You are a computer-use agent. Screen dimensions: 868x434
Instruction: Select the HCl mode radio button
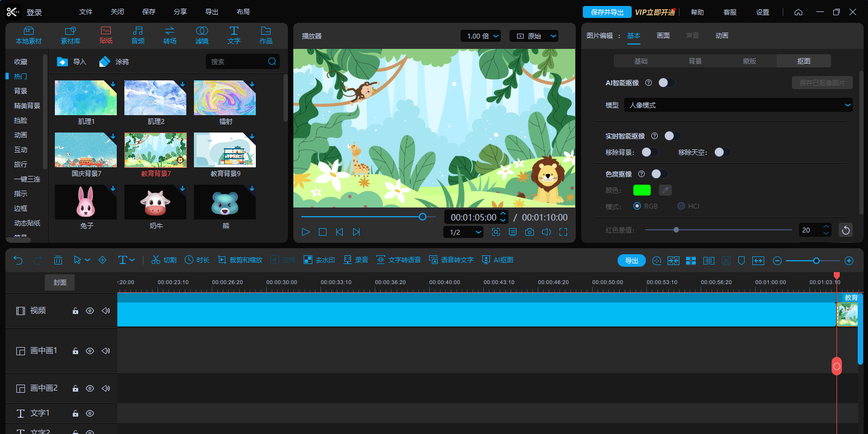point(681,206)
